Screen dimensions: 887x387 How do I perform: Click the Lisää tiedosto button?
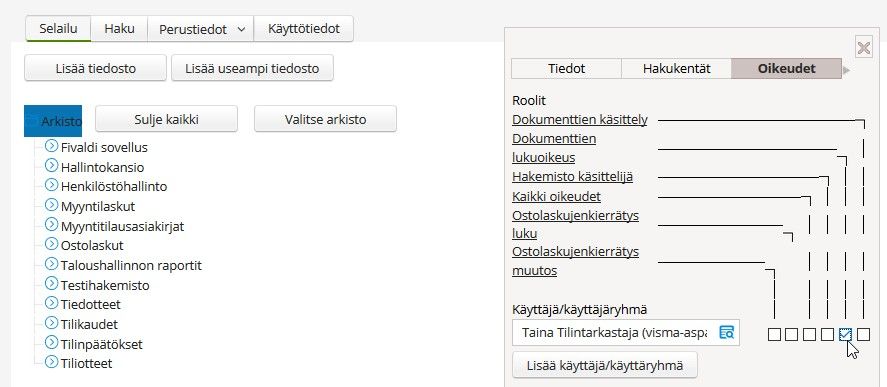click(x=96, y=68)
